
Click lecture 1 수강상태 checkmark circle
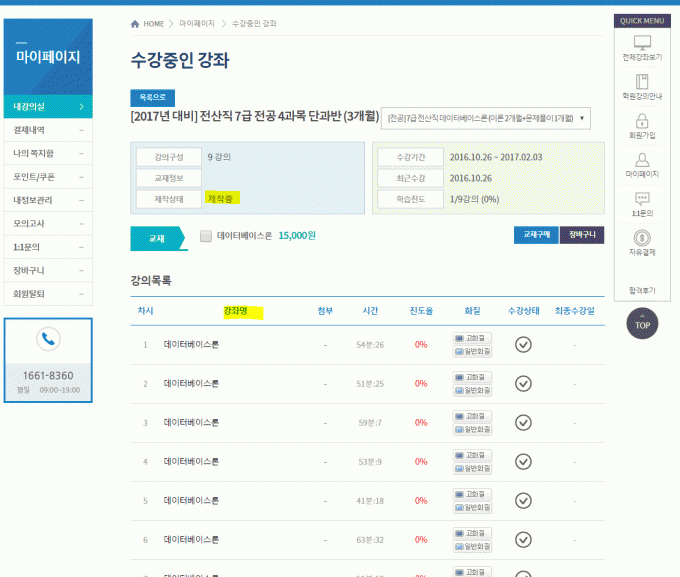tap(523, 345)
